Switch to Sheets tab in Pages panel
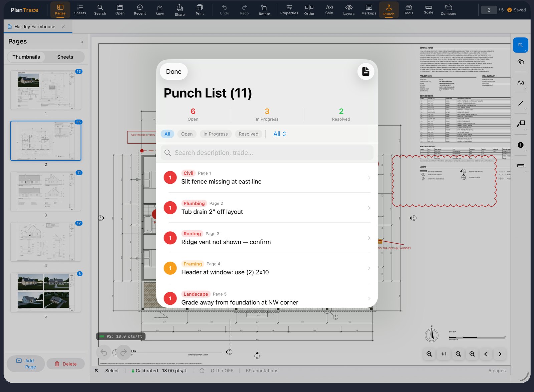The height and width of the screenshot is (392, 534). [65, 57]
